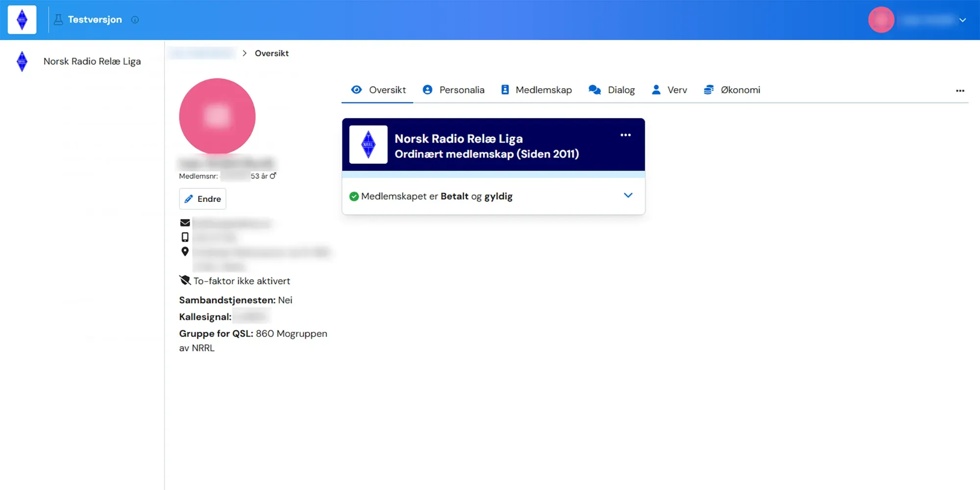The width and height of the screenshot is (980, 490).
Task: Click 'Medlemskapet er Betalt og gyldig' text
Action: click(x=437, y=196)
